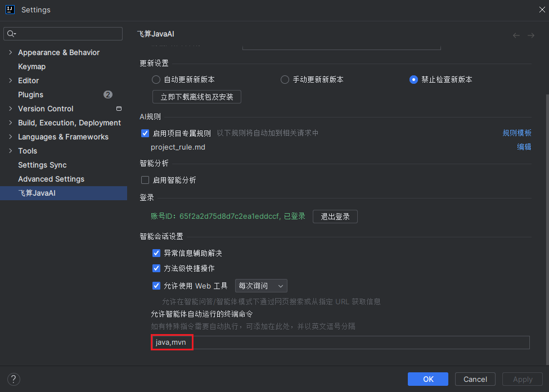Click the 更新设置 section header
The height and width of the screenshot is (392, 549).
tap(154, 64)
